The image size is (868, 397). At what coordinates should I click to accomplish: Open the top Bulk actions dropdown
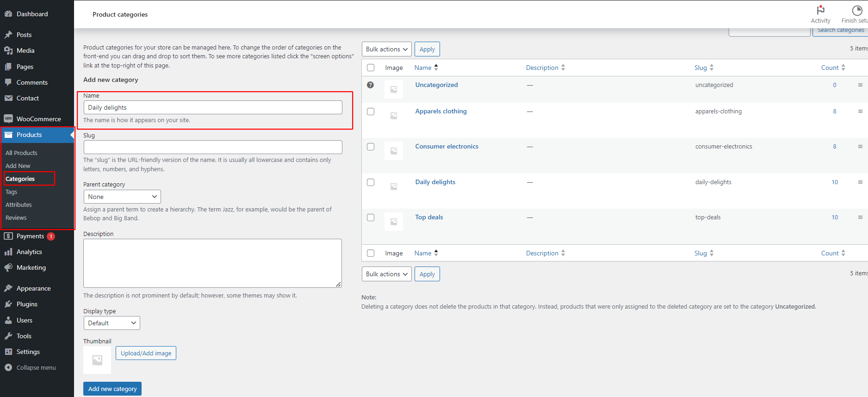pyautogui.click(x=386, y=49)
